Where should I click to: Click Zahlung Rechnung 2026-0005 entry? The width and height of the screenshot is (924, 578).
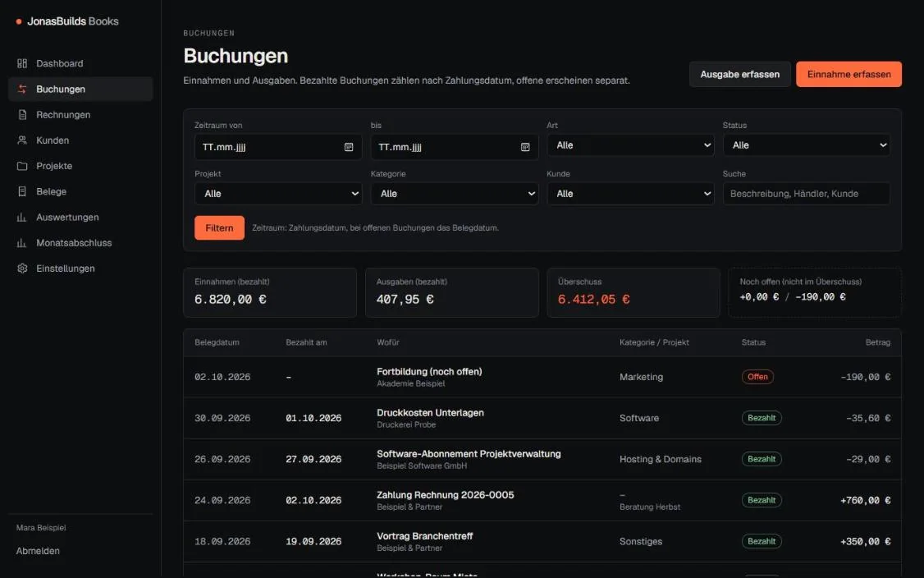tap(445, 495)
